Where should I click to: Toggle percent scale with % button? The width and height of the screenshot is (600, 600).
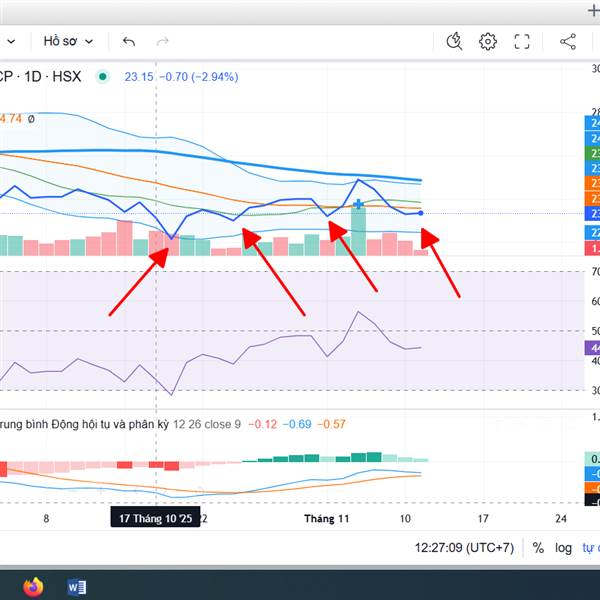click(538, 548)
